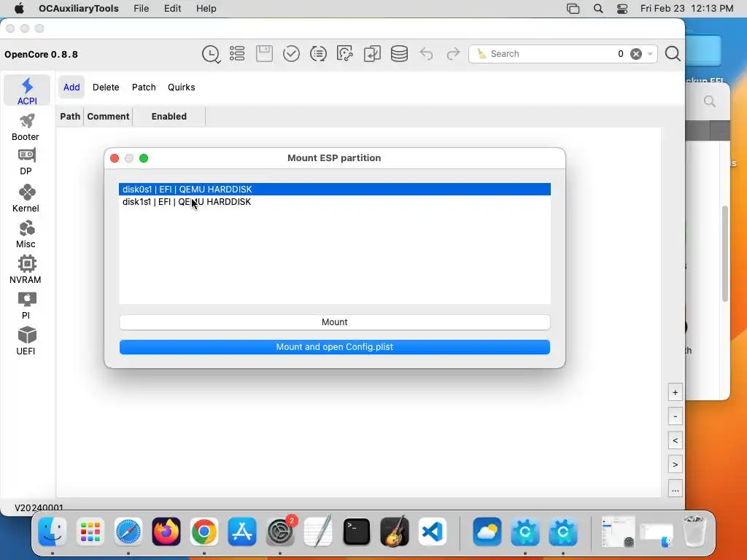747x560 pixels.
Task: Click the bulleted list toolbar icon
Action: [x=237, y=54]
